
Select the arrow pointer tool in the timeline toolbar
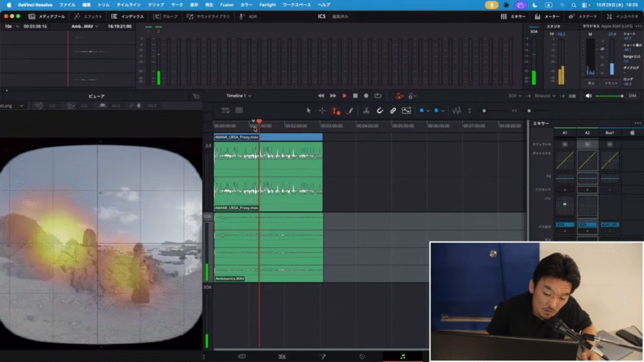pyautogui.click(x=308, y=111)
